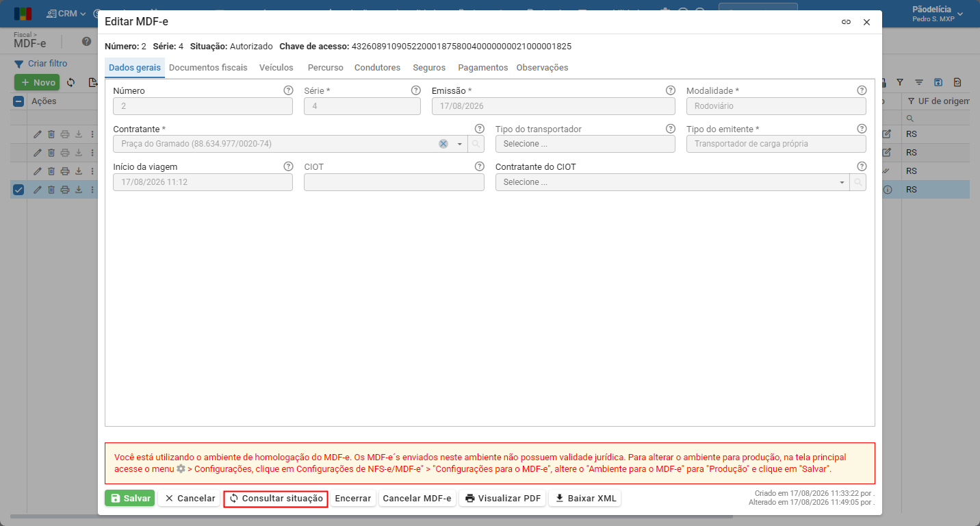Switch to Documentos fiscais tab
This screenshot has width=980, height=526.
pos(208,68)
